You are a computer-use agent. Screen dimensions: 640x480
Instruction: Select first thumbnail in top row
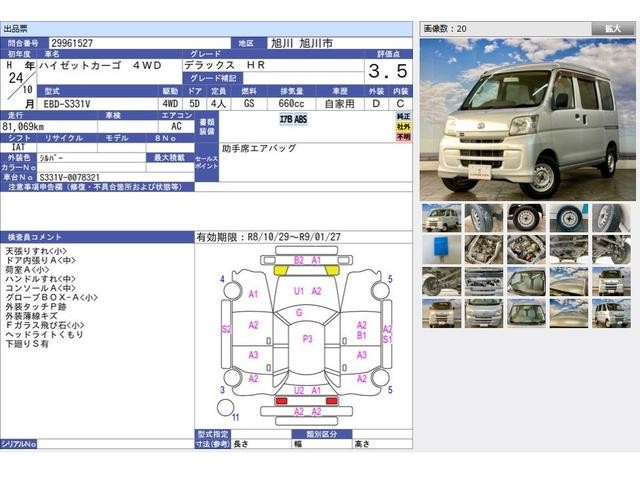tap(441, 218)
